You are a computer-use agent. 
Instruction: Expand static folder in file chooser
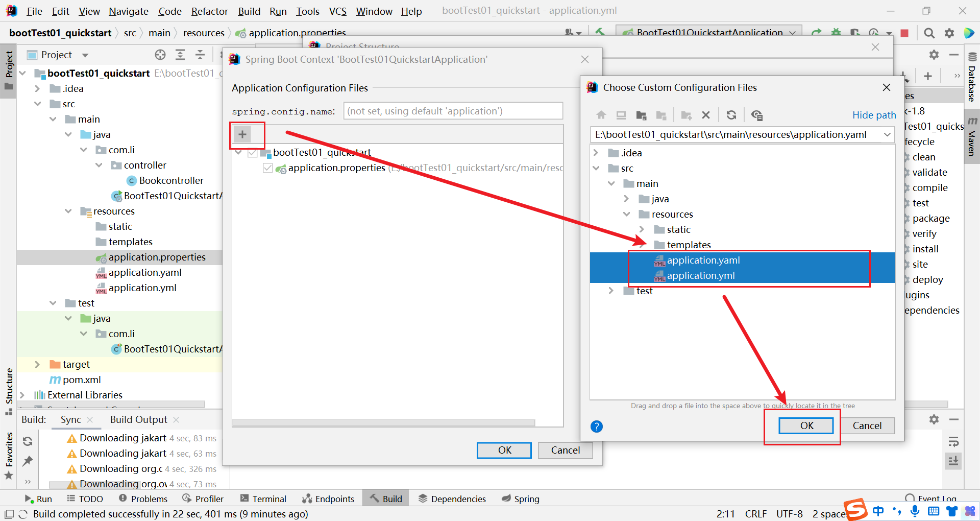[642, 229]
